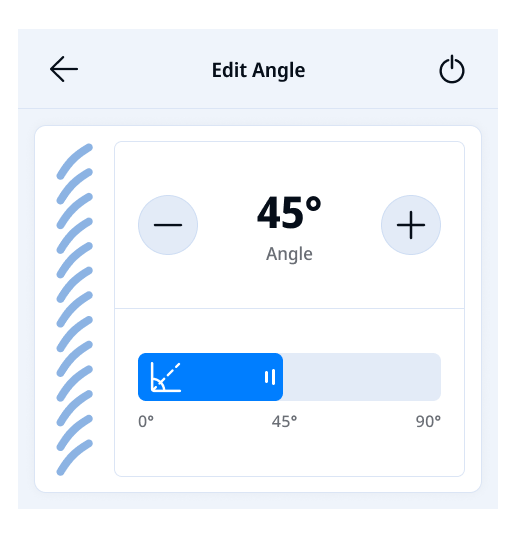This screenshot has height=538, width=516.
Task: Toggle the power button
Action: [x=452, y=69]
